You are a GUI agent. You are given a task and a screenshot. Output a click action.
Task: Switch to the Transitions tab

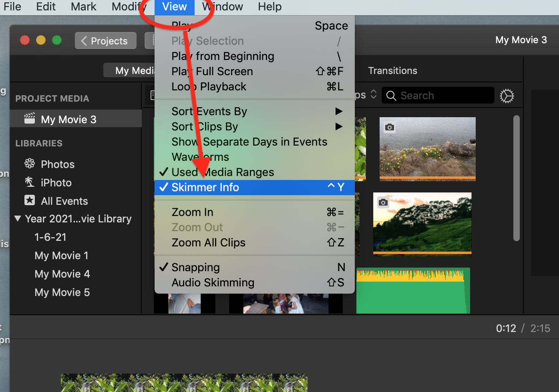point(392,71)
